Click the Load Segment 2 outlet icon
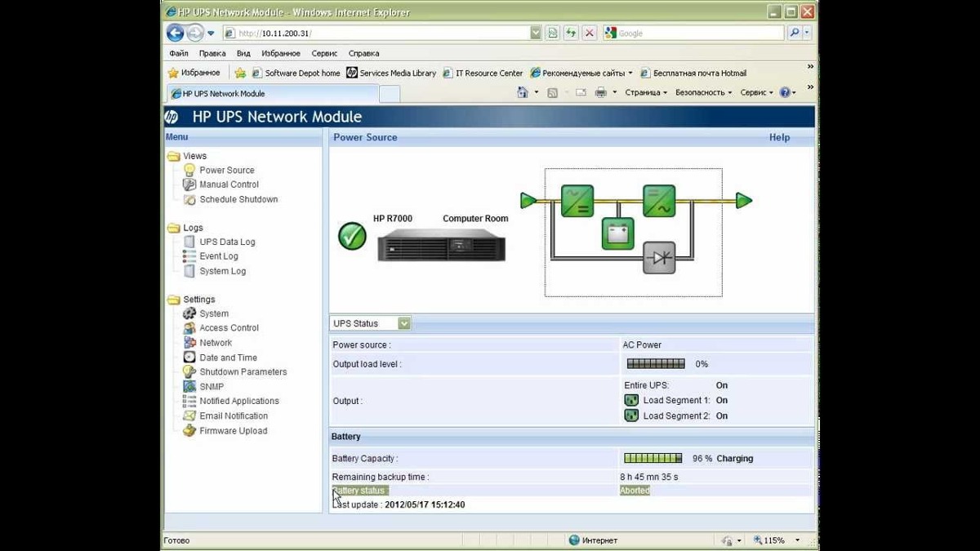The width and height of the screenshot is (980, 551). point(630,415)
